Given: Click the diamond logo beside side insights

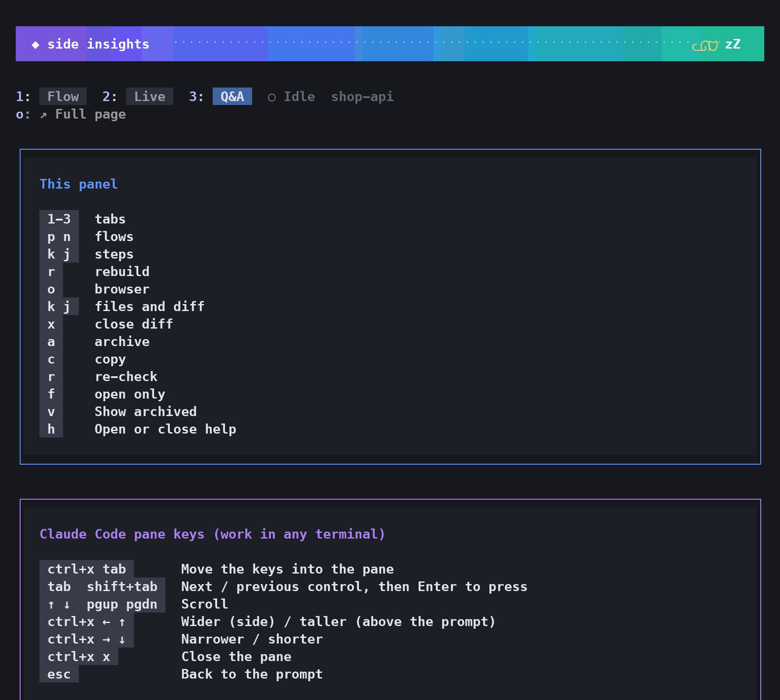Looking at the screenshot, I should point(35,44).
